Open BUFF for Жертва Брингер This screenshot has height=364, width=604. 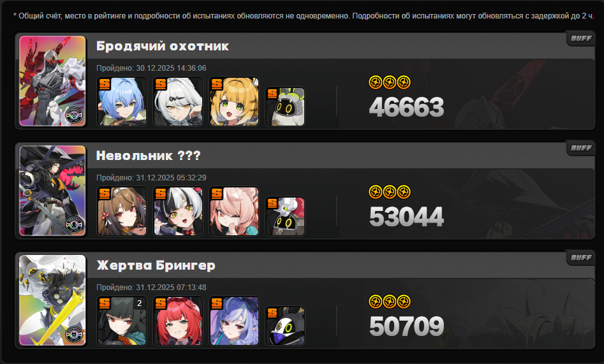[581, 258]
